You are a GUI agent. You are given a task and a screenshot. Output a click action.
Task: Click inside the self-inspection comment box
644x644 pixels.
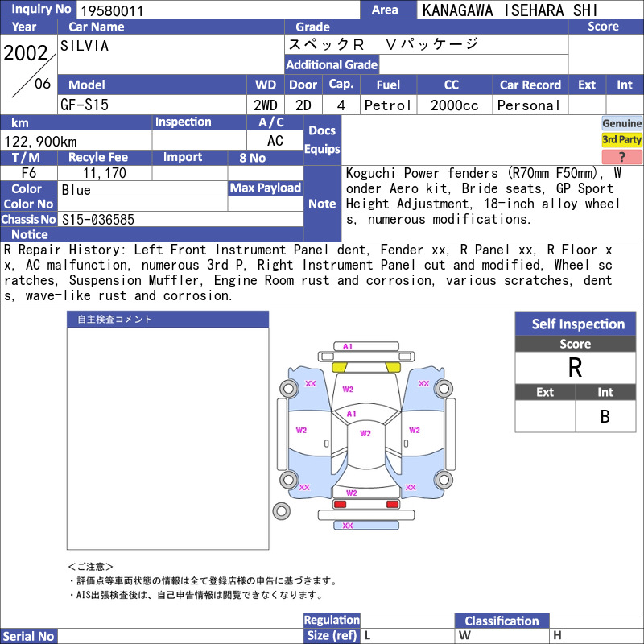coord(167,438)
